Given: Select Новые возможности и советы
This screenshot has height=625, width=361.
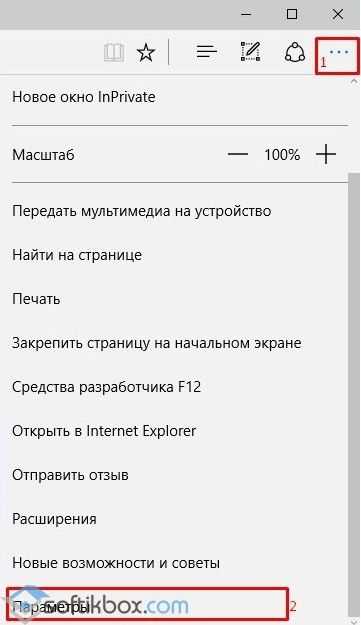Looking at the screenshot, I should [175, 563].
